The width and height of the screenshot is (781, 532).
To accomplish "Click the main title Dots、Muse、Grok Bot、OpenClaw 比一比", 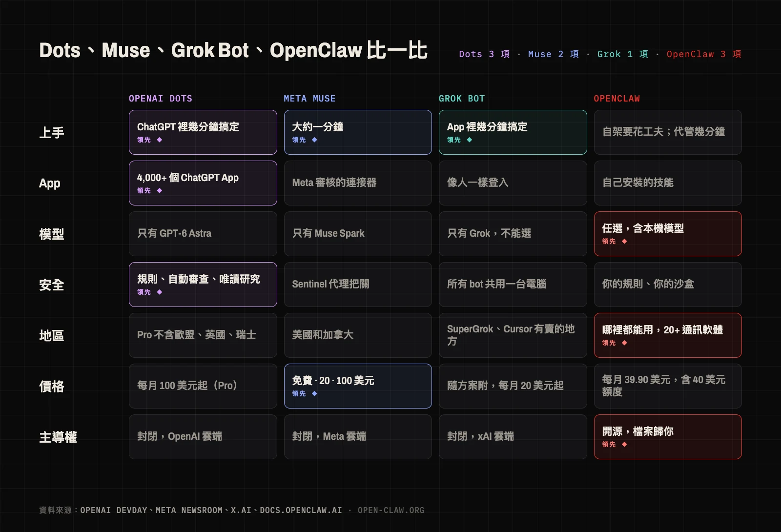I will pos(233,50).
